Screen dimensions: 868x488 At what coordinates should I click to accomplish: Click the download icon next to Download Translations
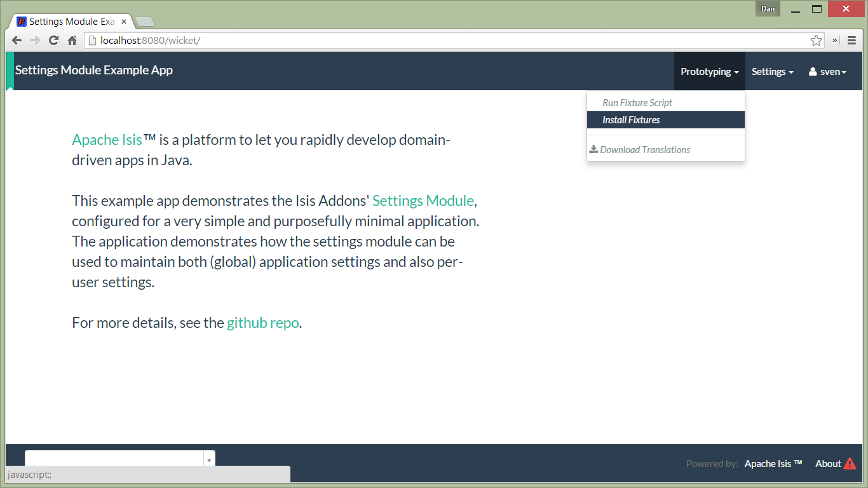593,149
